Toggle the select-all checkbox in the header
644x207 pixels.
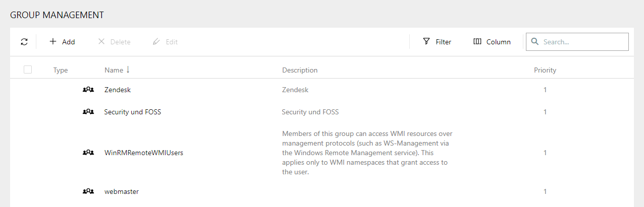point(28,70)
